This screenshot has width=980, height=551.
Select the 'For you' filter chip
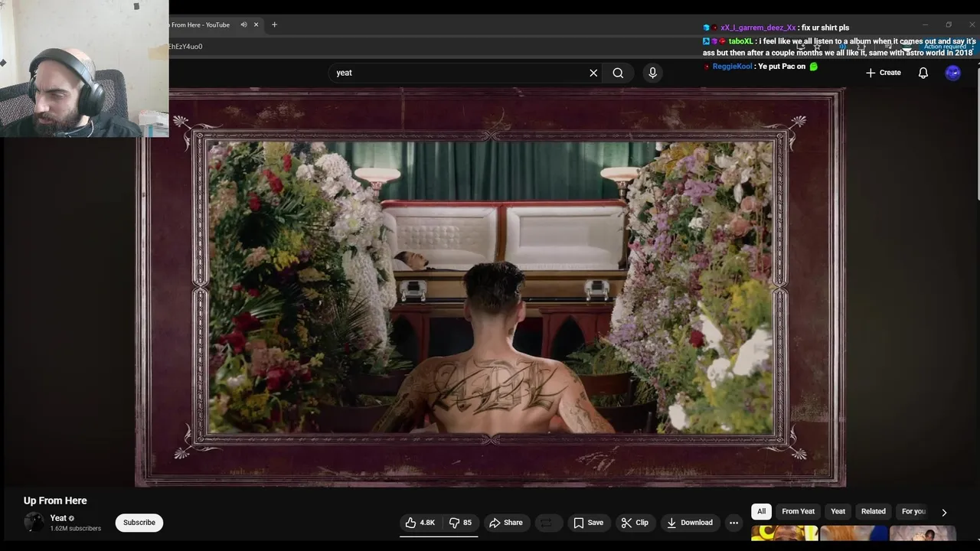tap(913, 511)
